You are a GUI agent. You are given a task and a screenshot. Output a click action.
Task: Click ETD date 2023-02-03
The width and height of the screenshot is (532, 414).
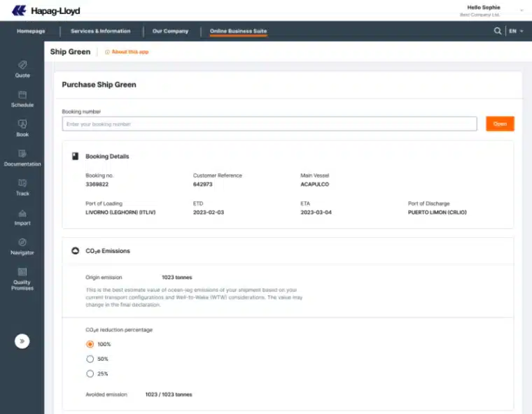pyautogui.click(x=209, y=213)
